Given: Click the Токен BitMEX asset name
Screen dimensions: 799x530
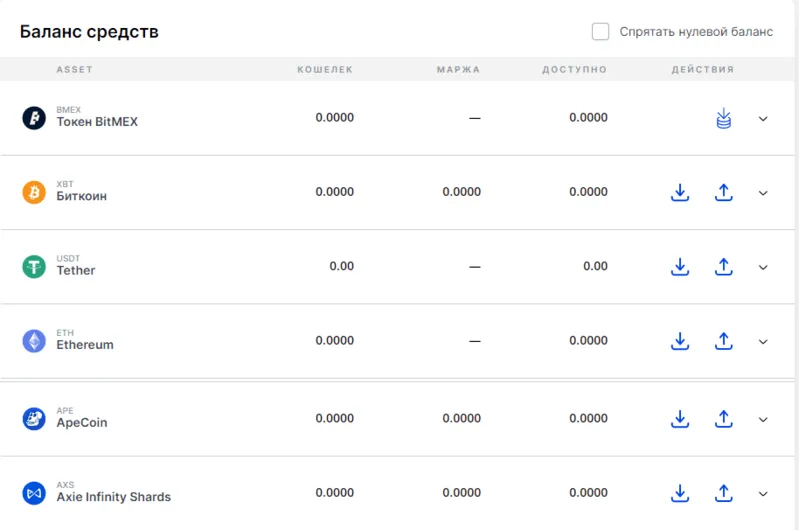Looking at the screenshot, I should click(x=97, y=122).
